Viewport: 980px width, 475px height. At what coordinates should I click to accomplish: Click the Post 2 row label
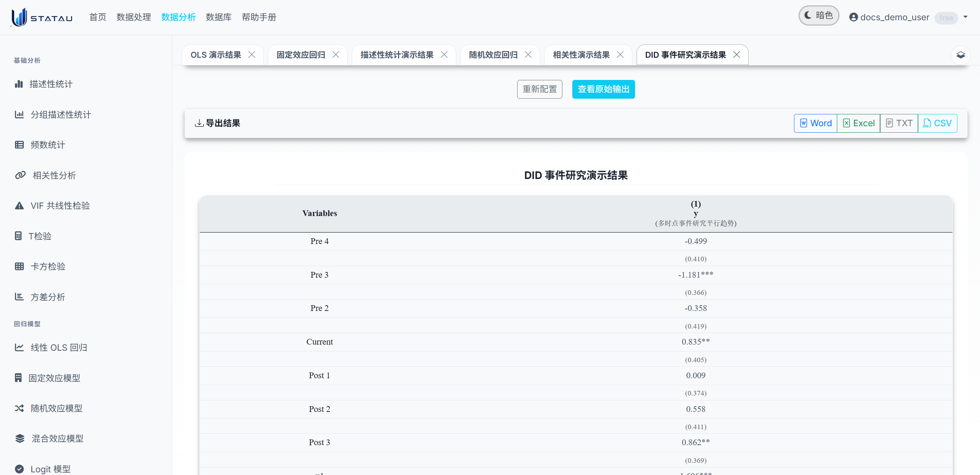[320, 409]
